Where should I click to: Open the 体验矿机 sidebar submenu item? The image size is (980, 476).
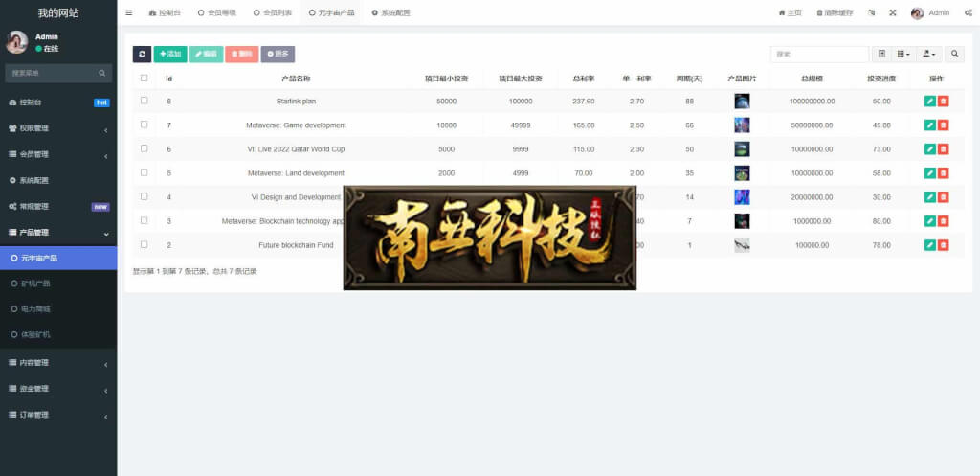point(58,334)
